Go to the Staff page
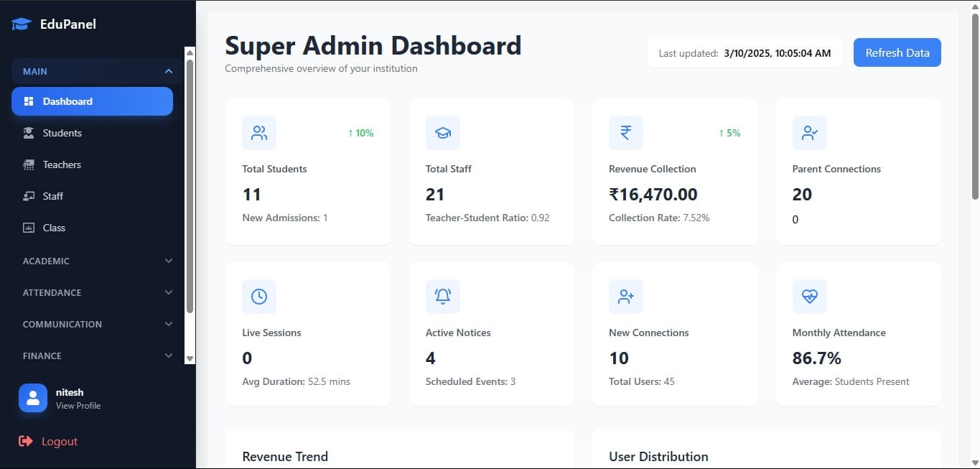980x469 pixels. 92,196
